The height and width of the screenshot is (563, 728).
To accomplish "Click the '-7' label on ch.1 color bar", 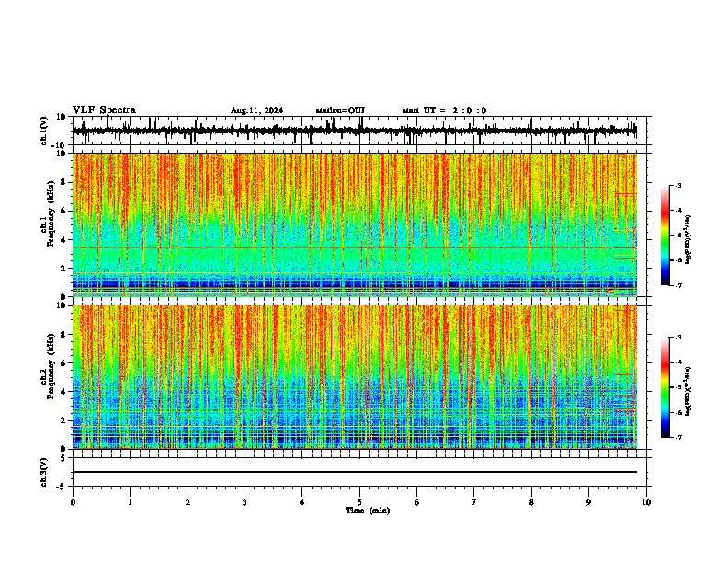I will (678, 285).
